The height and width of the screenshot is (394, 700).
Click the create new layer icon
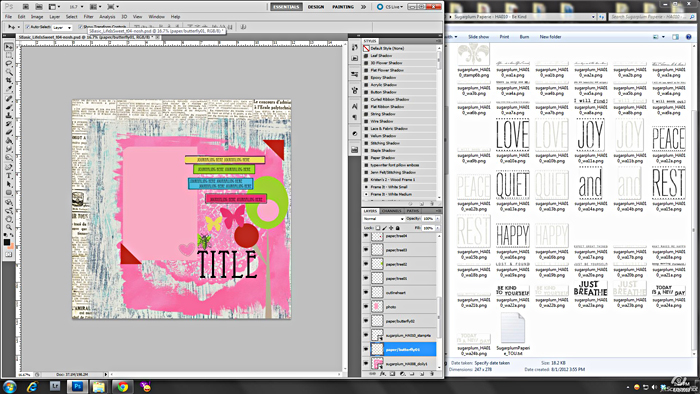coord(422,374)
